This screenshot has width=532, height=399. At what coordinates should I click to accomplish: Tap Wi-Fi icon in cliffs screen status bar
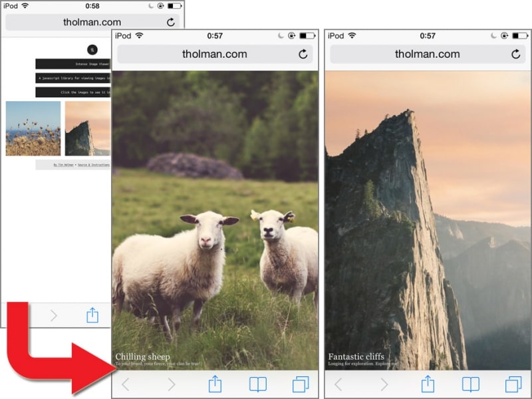pyautogui.click(x=352, y=35)
